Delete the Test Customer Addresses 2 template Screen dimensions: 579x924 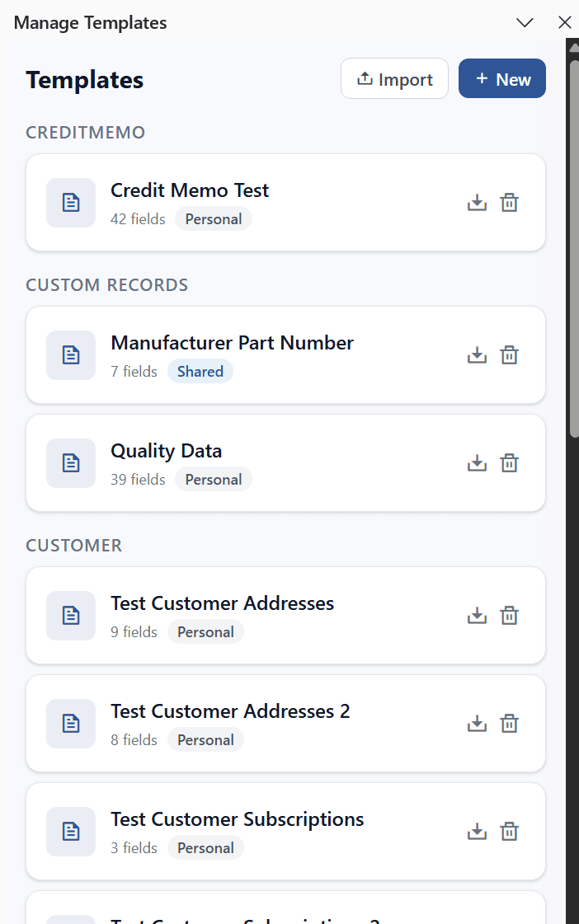tap(510, 724)
